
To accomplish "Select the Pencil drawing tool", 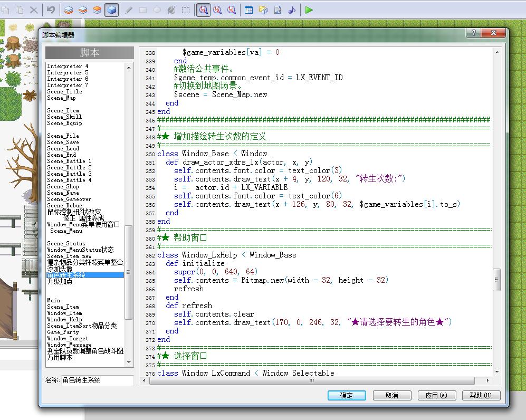I will [x=129, y=10].
